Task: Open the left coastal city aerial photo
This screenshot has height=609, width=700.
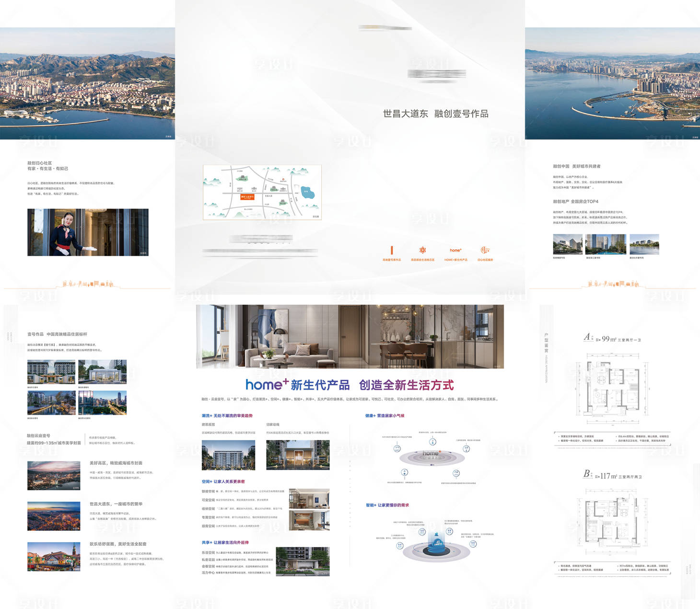Action: (87, 83)
